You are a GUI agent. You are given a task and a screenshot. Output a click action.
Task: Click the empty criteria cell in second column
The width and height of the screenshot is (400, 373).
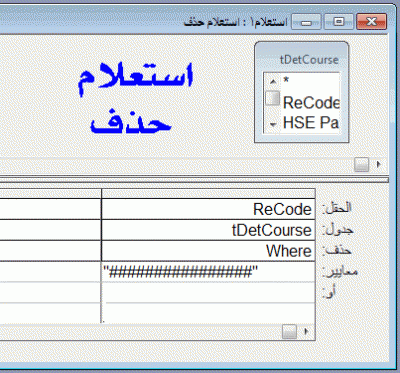point(50,272)
